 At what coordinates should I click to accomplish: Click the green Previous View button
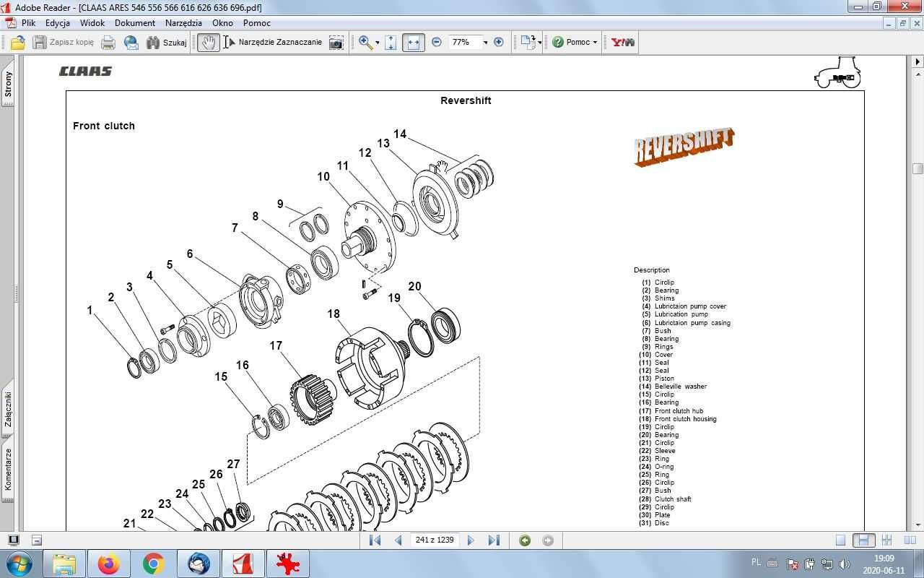click(x=525, y=540)
